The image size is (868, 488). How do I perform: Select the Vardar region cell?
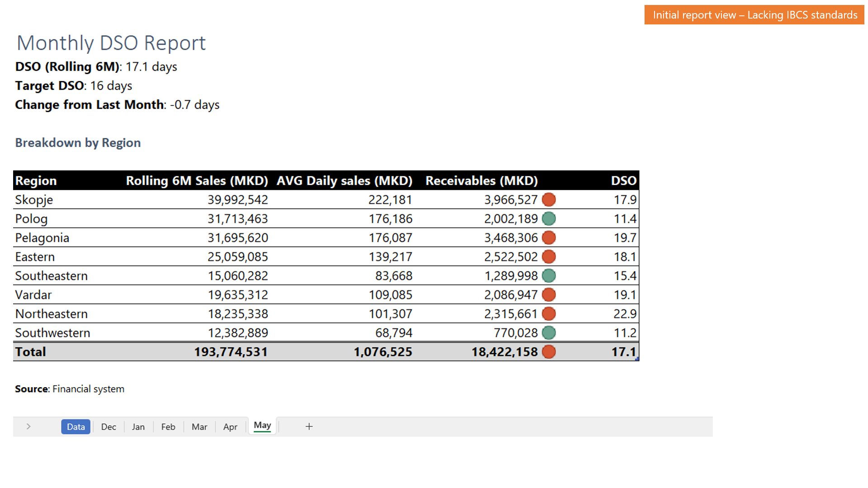(x=33, y=294)
